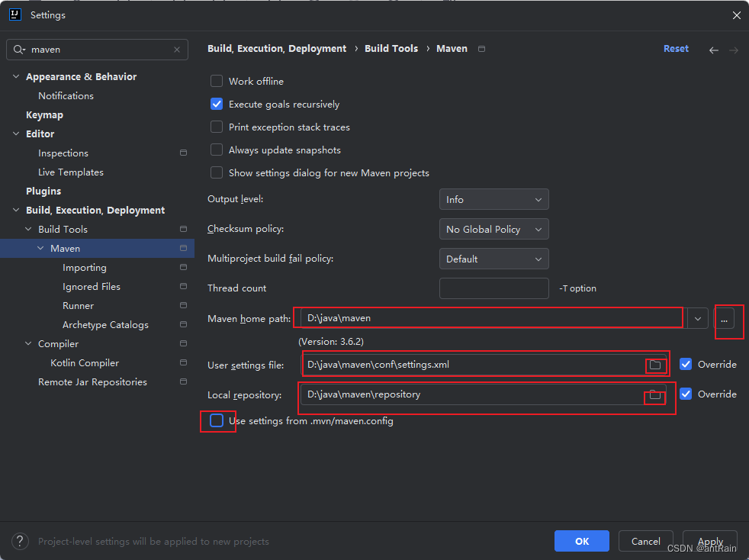Browse for Maven home path with ellipsis button
749x560 pixels.
point(724,319)
